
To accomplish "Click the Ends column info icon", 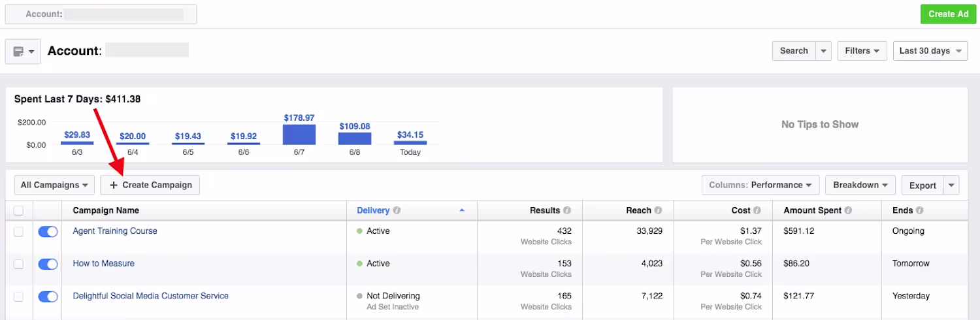I will click(x=919, y=210).
